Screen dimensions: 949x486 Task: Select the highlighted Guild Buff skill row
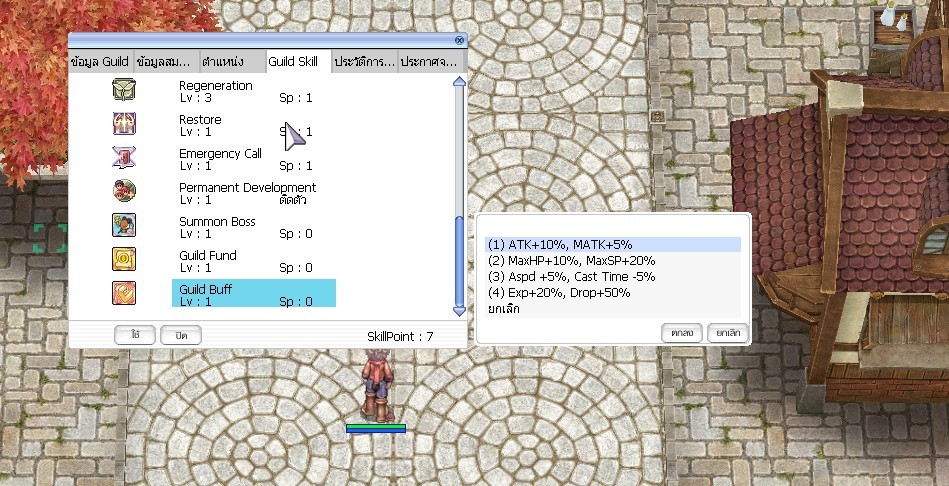pyautogui.click(x=254, y=294)
